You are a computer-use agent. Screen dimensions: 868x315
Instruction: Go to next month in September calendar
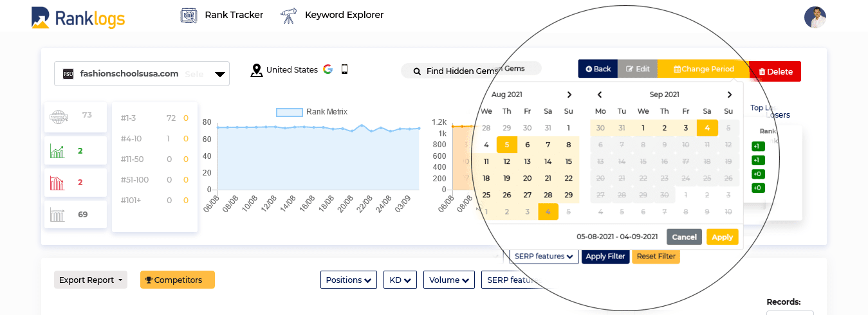(729, 94)
